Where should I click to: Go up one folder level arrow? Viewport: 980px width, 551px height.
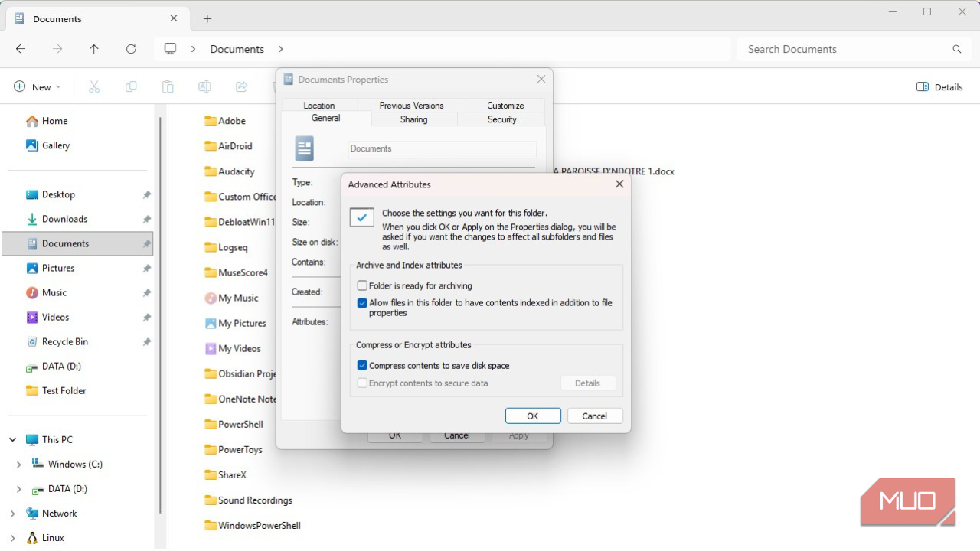pos(94,49)
